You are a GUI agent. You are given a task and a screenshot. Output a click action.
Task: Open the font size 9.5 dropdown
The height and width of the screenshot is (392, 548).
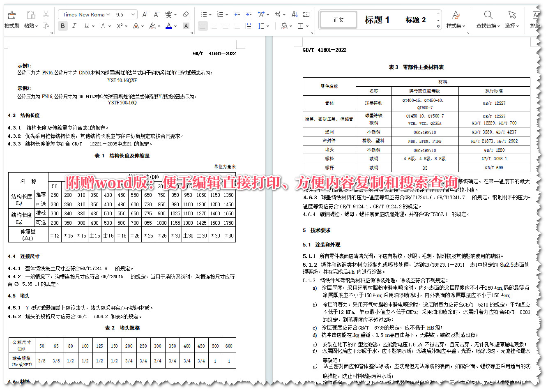pos(123,14)
